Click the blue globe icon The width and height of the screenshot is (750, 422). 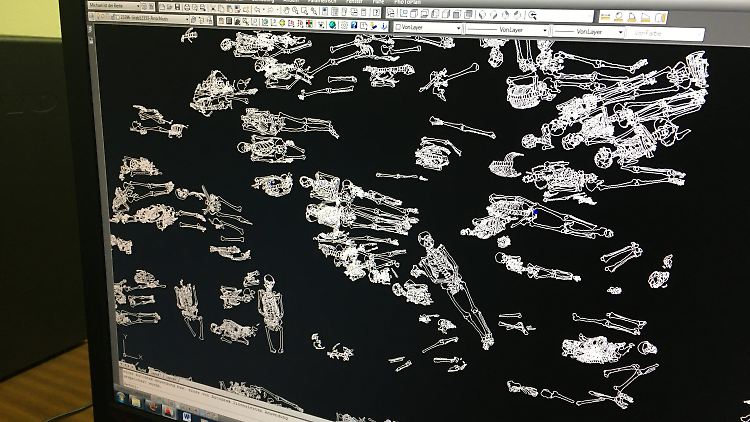pyautogui.click(x=332, y=24)
